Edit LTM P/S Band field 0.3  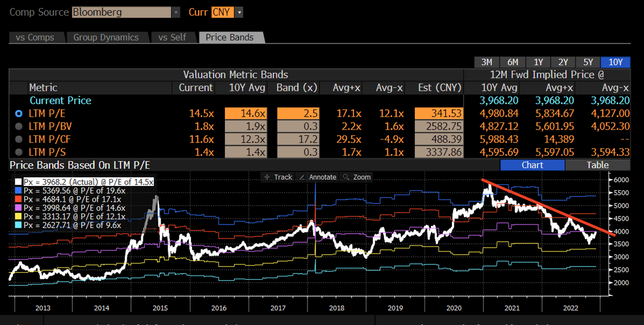(298, 153)
